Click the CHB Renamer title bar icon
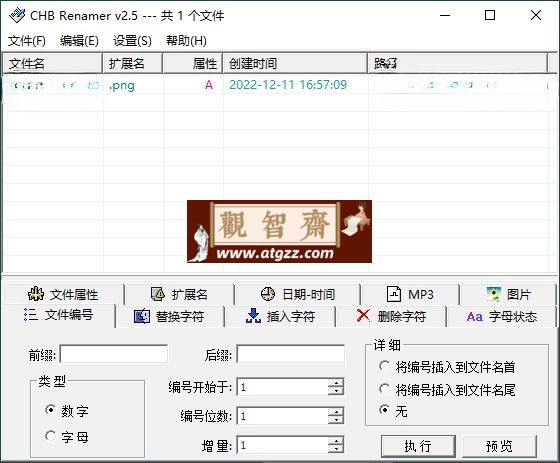Image resolution: width=560 pixels, height=463 pixels. [x=17, y=15]
